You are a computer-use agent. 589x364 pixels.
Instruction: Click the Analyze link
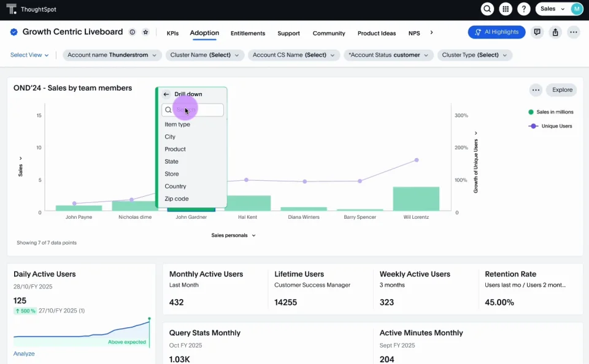[x=24, y=354]
